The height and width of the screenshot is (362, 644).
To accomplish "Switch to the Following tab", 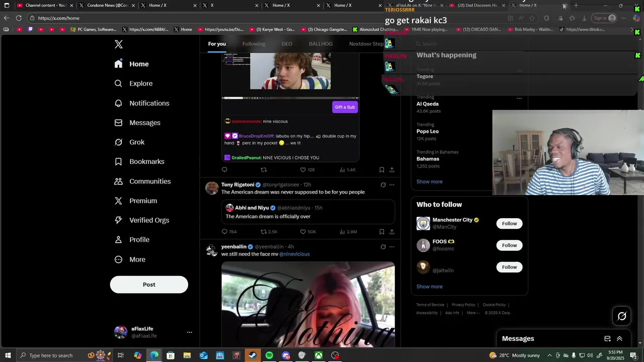I will click(x=254, y=44).
